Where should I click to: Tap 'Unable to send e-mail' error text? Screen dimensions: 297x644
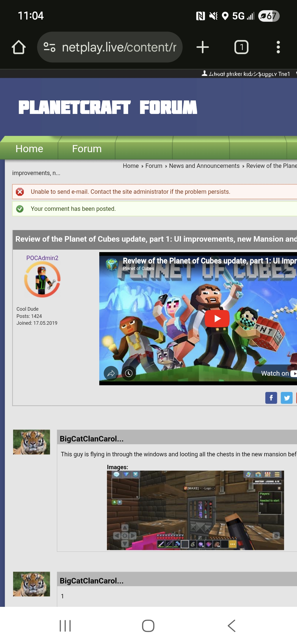pos(130,192)
